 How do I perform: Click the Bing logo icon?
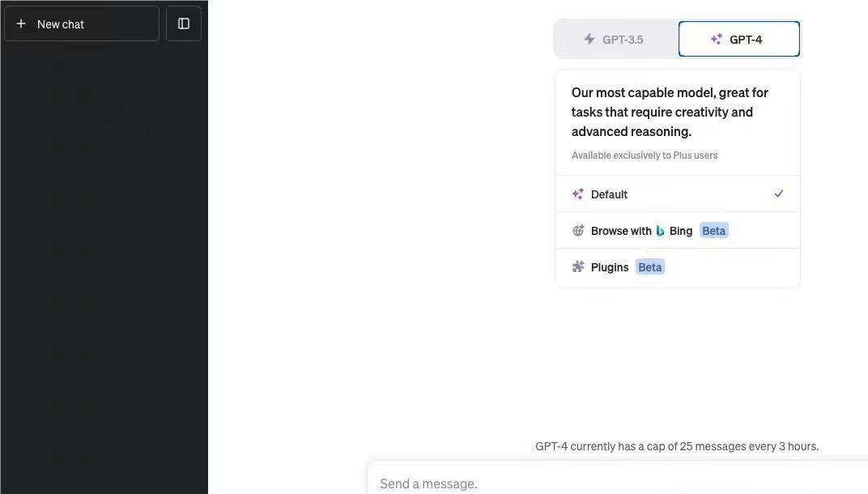coord(660,230)
